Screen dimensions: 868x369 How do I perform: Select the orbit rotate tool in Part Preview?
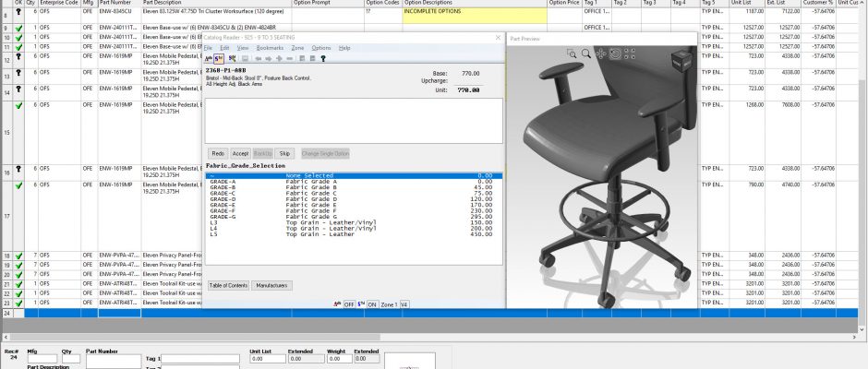pyautogui.click(x=615, y=54)
